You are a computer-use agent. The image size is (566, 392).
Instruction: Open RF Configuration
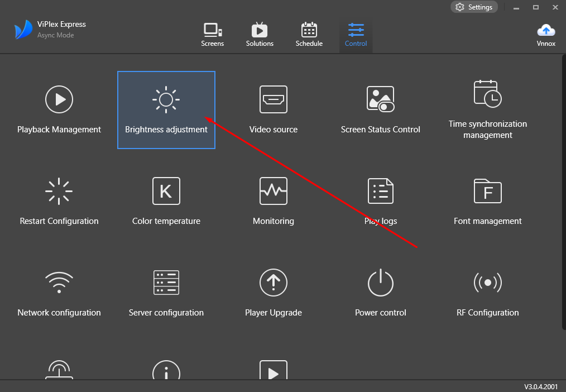(488, 294)
